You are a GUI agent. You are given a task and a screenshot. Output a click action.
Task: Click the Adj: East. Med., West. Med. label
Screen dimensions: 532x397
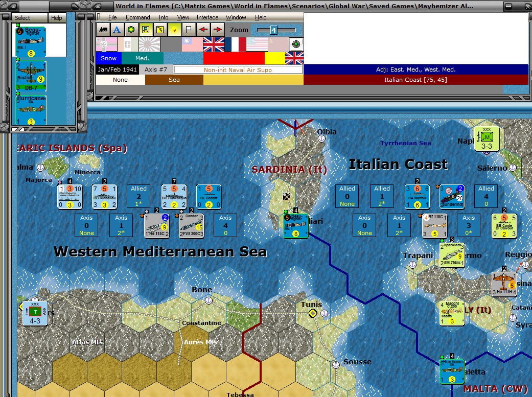(x=416, y=69)
